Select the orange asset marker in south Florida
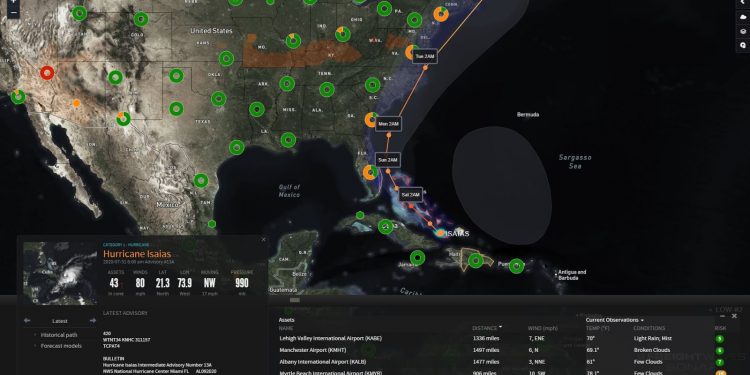Screen dimensions: 750x375 (x=370, y=172)
